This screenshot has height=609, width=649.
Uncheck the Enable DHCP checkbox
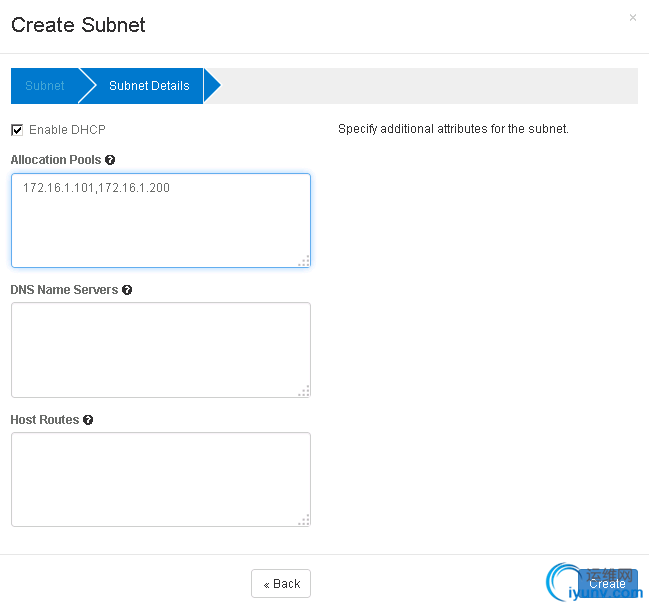tap(17, 130)
